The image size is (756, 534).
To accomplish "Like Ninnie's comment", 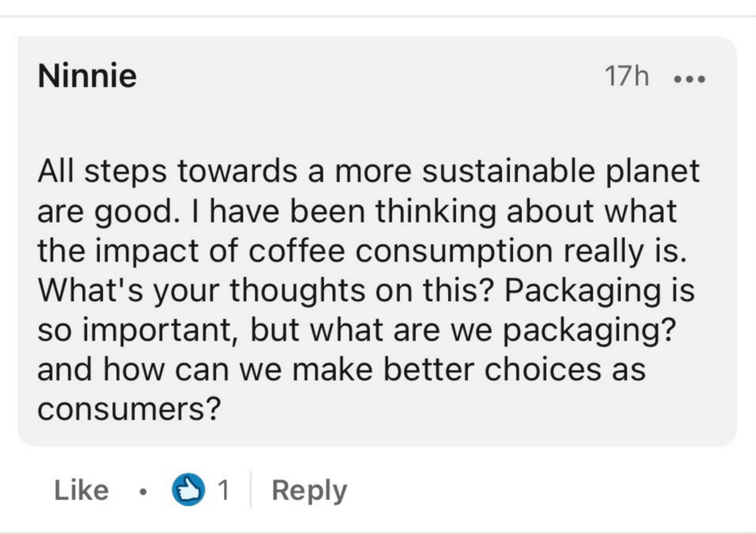I will (x=82, y=490).
